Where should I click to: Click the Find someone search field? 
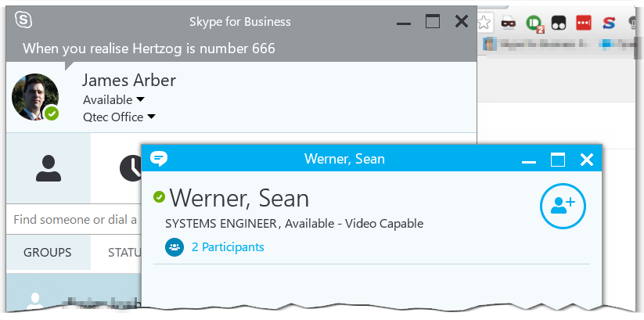74,220
